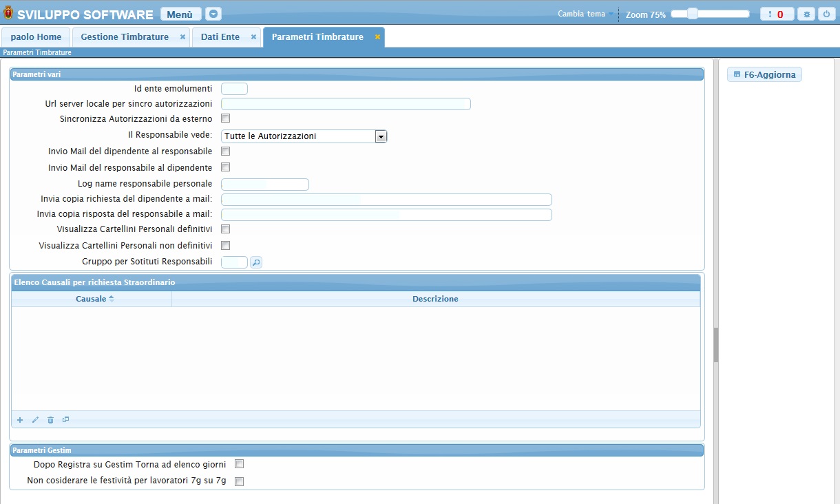The width and height of the screenshot is (840, 504).
Task: Click the Menù button
Action: 180,14
